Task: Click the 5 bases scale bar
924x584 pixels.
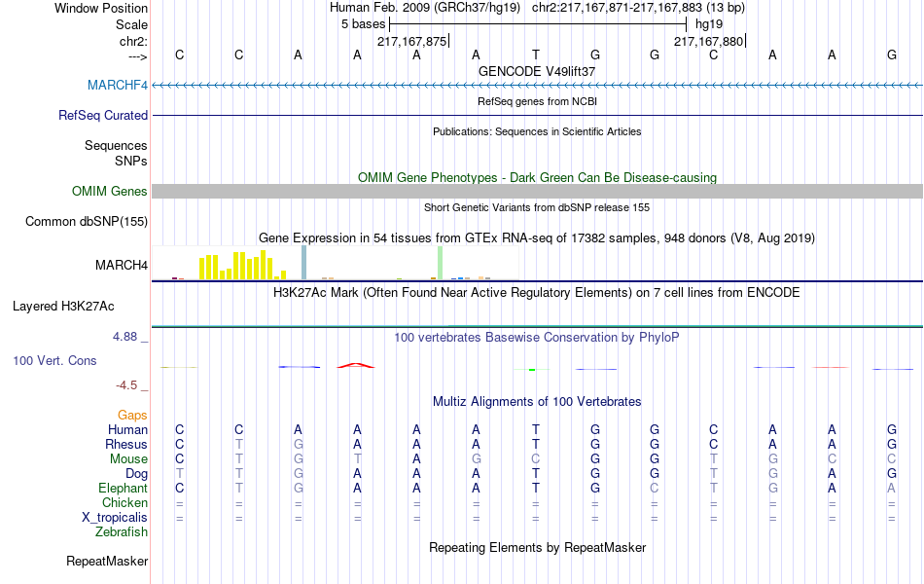Action: point(538,24)
